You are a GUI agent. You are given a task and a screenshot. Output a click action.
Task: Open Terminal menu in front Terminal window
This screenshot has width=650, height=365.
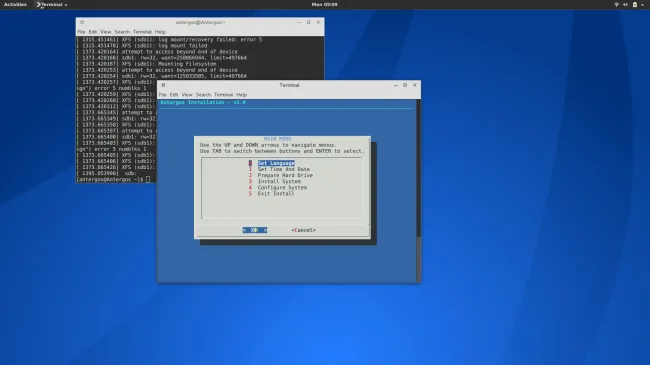[223, 95]
